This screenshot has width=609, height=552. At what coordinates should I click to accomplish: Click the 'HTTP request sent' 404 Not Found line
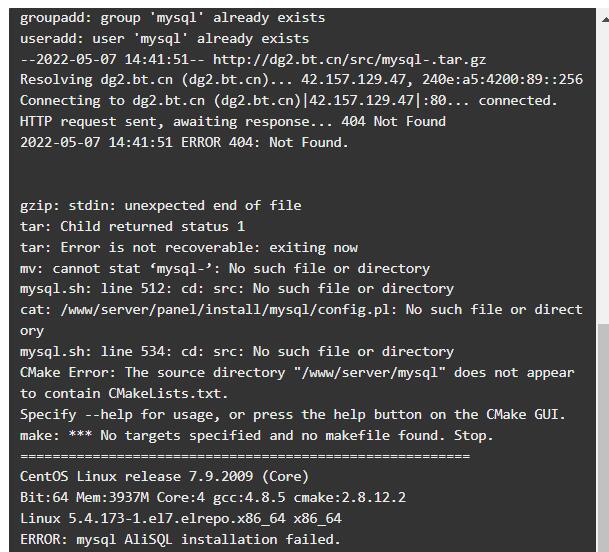[233, 122]
